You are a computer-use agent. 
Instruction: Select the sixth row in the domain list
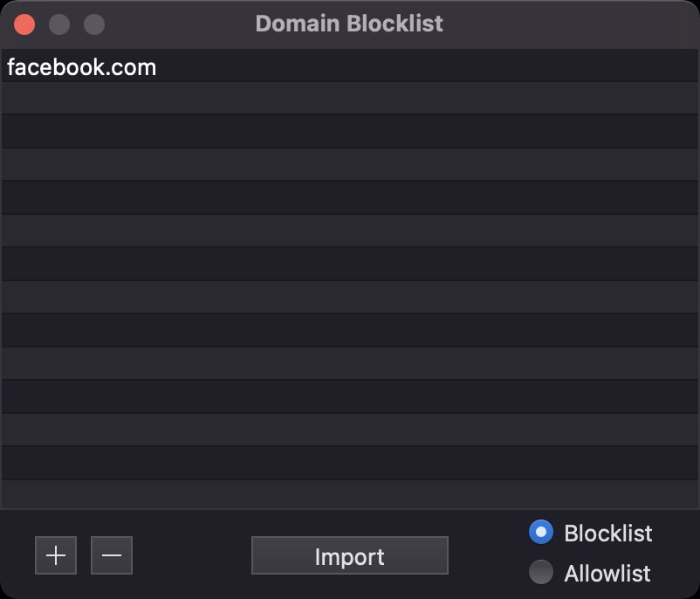click(x=349, y=231)
